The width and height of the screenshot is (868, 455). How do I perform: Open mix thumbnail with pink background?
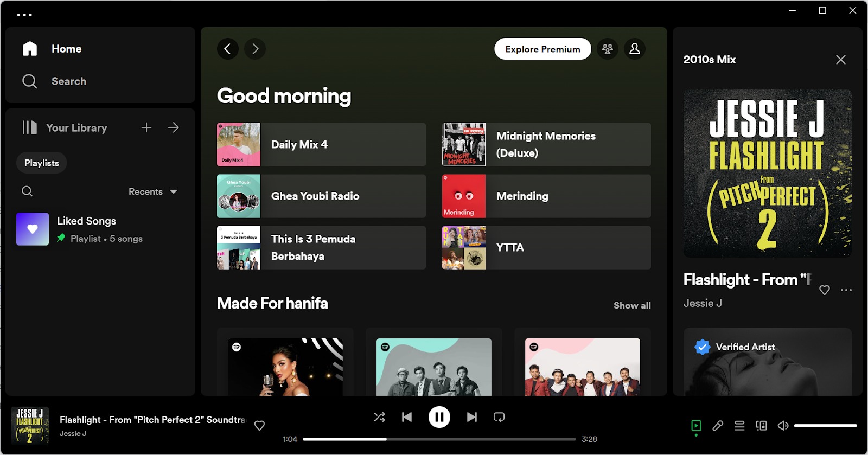tap(583, 367)
